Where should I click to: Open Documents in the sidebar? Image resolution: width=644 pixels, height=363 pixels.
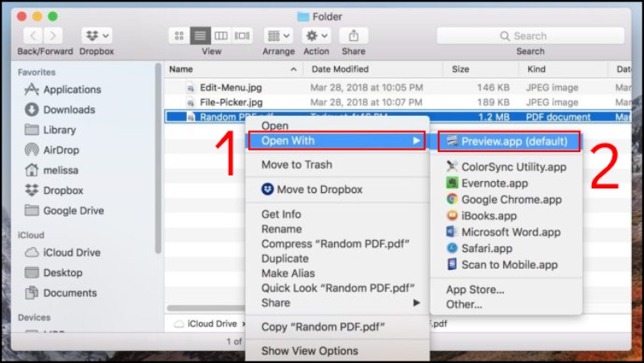61,293
